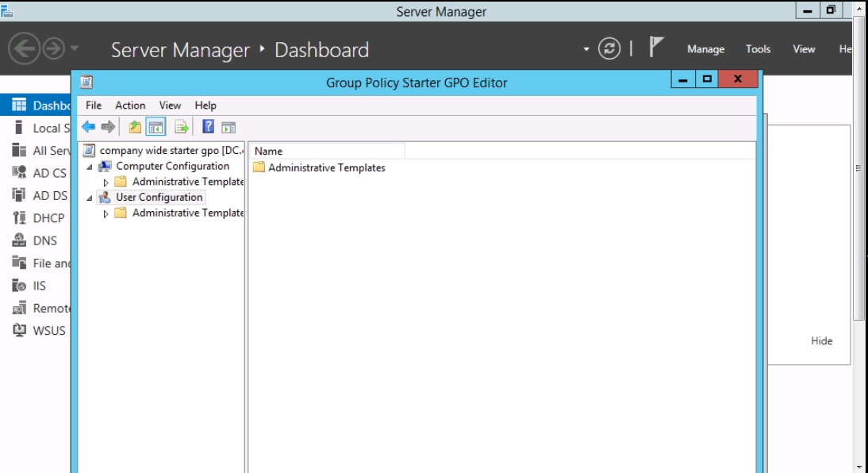This screenshot has width=868, height=473.
Task: Open the View menu in GPO Editor
Action: click(x=170, y=106)
